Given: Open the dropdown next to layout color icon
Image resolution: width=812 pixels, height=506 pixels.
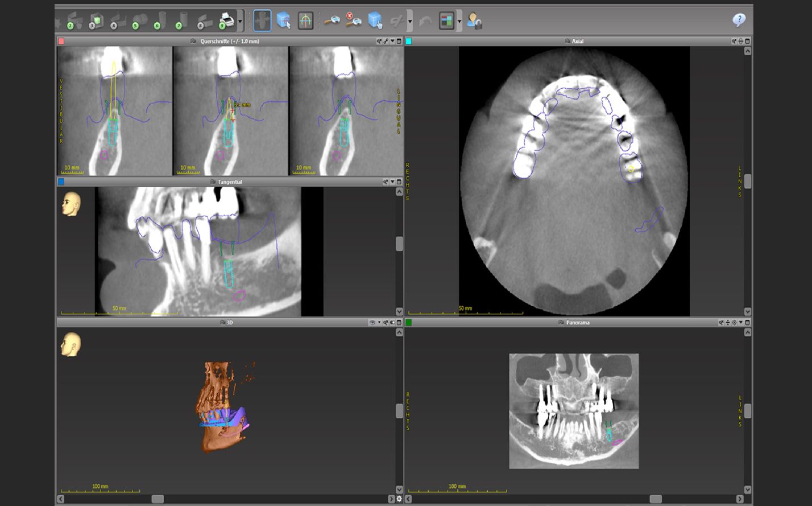Looking at the screenshot, I should coord(459,21).
